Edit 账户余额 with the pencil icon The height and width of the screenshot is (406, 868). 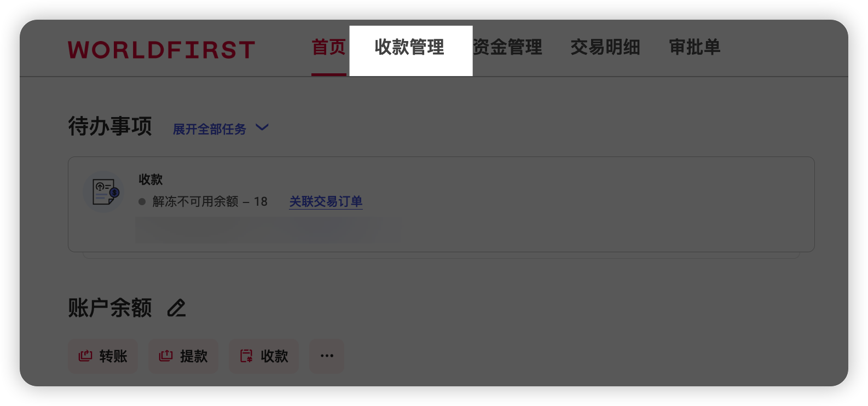click(176, 308)
